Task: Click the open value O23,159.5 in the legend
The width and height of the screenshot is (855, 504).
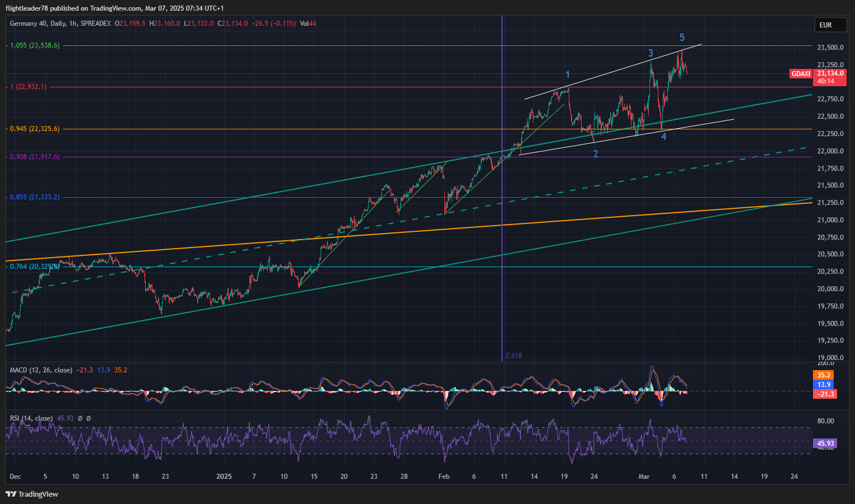Action: coord(130,24)
